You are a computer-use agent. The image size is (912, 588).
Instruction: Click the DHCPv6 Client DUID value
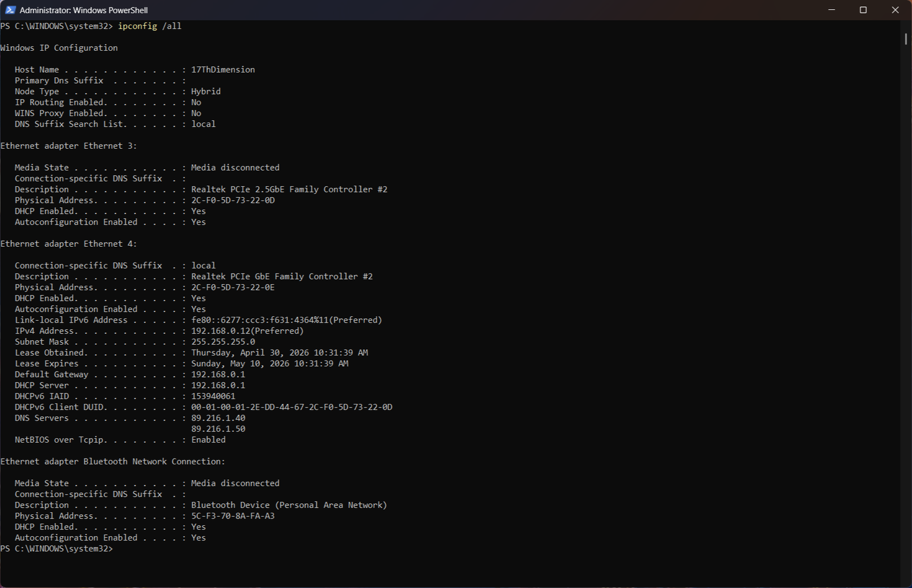[x=291, y=407]
